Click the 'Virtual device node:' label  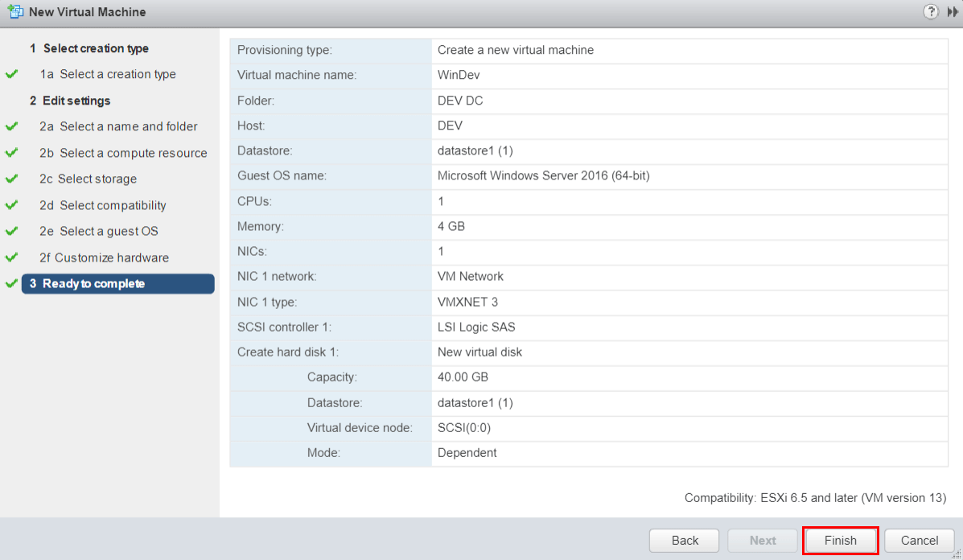coord(360,428)
